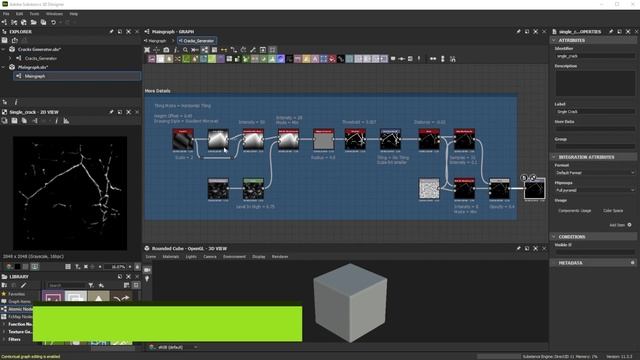Screen dimensions: 640x360
Task: Select Maingraph in Explorer tree
Action: tap(77, 76)
